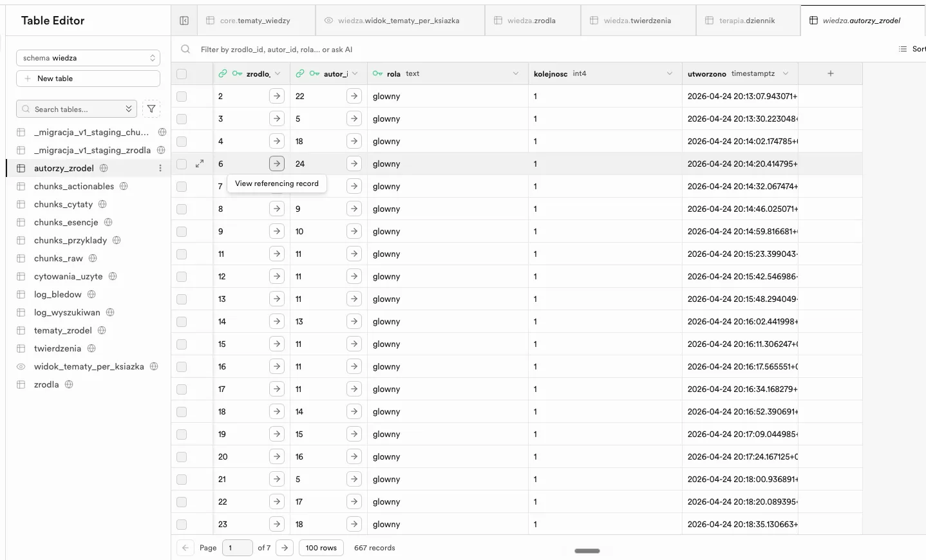Open the tematy_zrodel table
Viewport: 926px width, 560px height.
62,330
